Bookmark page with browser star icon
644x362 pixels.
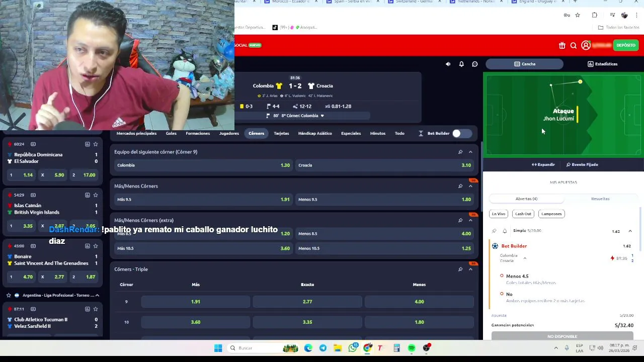(x=578, y=15)
